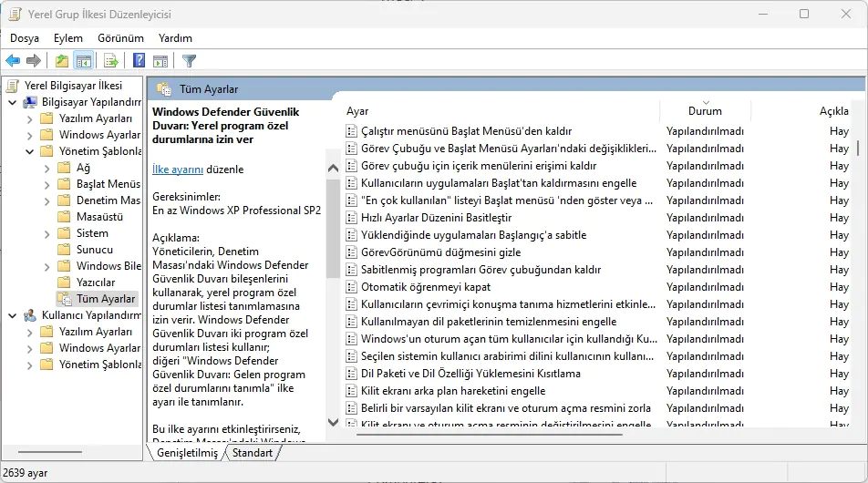Open the Görünüm menu
The image size is (868, 483).
click(x=120, y=38)
